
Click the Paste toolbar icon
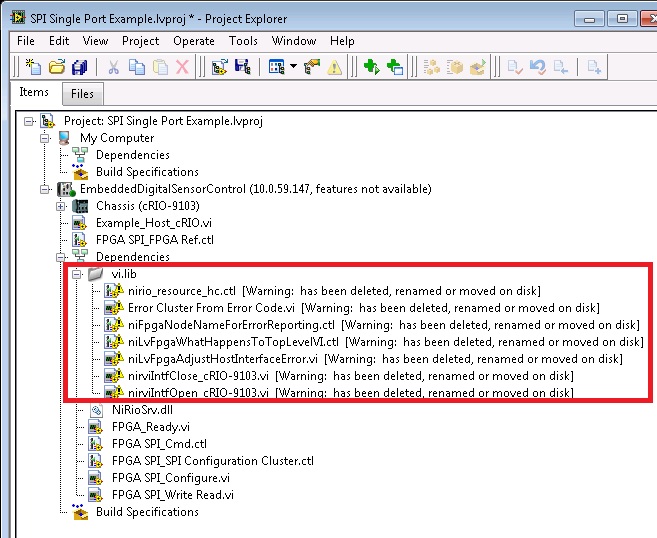(x=160, y=67)
